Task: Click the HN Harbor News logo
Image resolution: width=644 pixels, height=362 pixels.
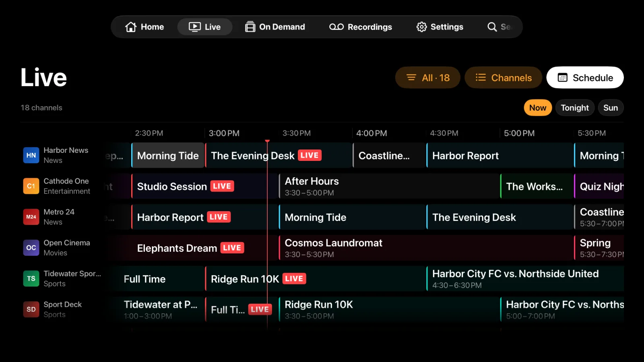Action: click(x=31, y=155)
